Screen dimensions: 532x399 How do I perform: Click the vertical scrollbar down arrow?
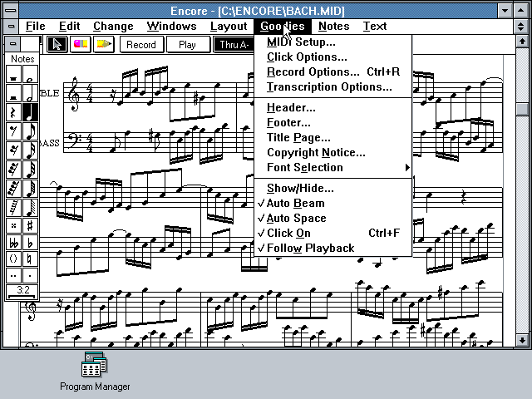click(x=522, y=340)
